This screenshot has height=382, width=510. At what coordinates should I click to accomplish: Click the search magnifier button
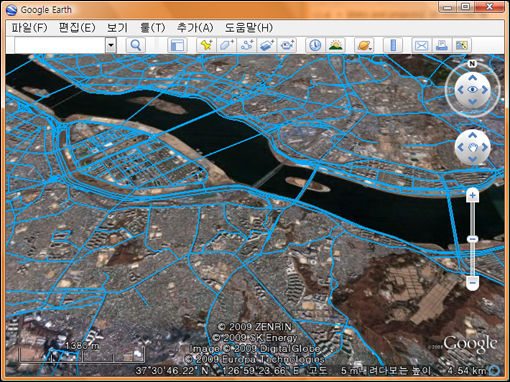coord(136,45)
